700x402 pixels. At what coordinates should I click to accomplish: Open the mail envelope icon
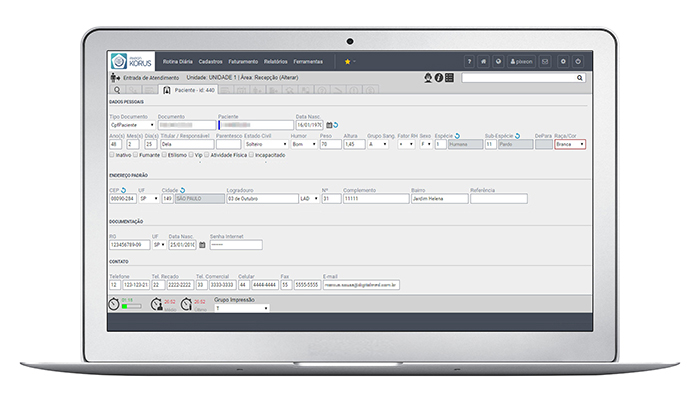[x=545, y=61]
